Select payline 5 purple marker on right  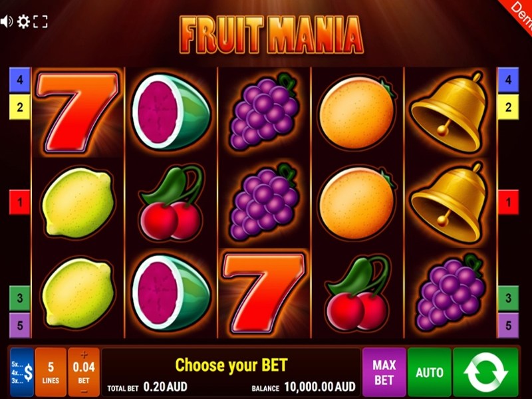(x=508, y=326)
